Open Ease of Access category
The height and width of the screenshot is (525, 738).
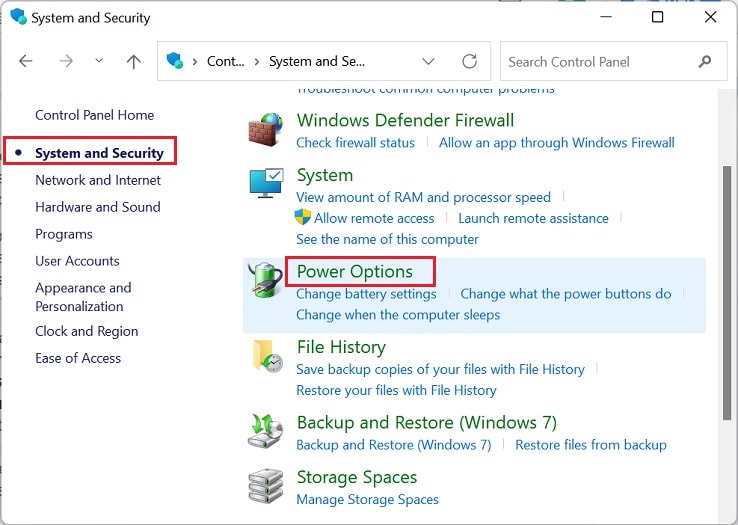(x=78, y=358)
